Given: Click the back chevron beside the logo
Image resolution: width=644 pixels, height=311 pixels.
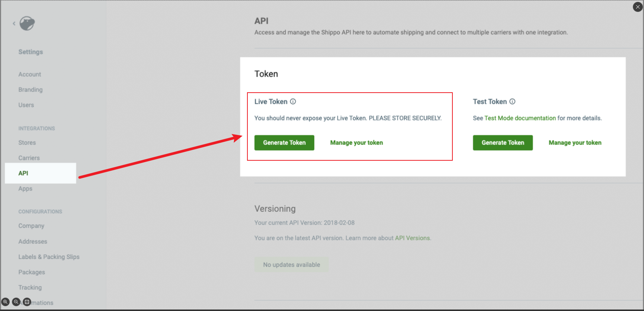Looking at the screenshot, I should click(x=14, y=23).
